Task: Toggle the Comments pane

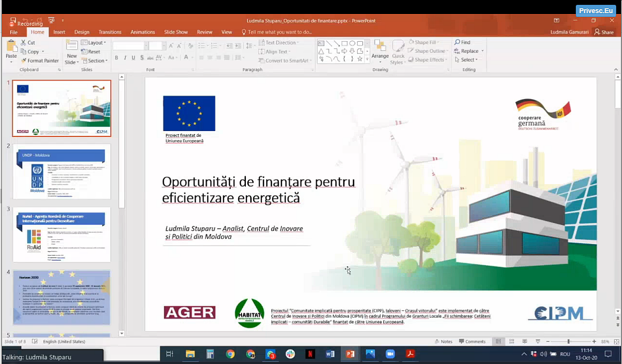Action: [472, 342]
